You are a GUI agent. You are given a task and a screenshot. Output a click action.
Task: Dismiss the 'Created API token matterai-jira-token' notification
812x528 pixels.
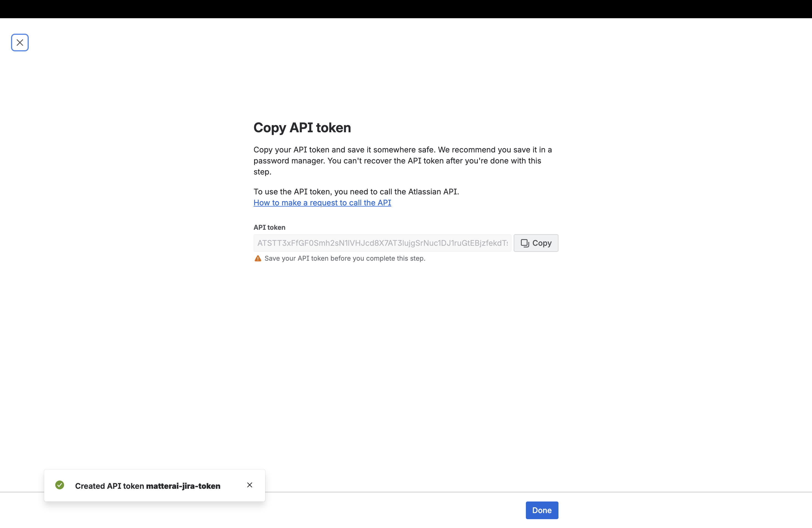click(249, 485)
